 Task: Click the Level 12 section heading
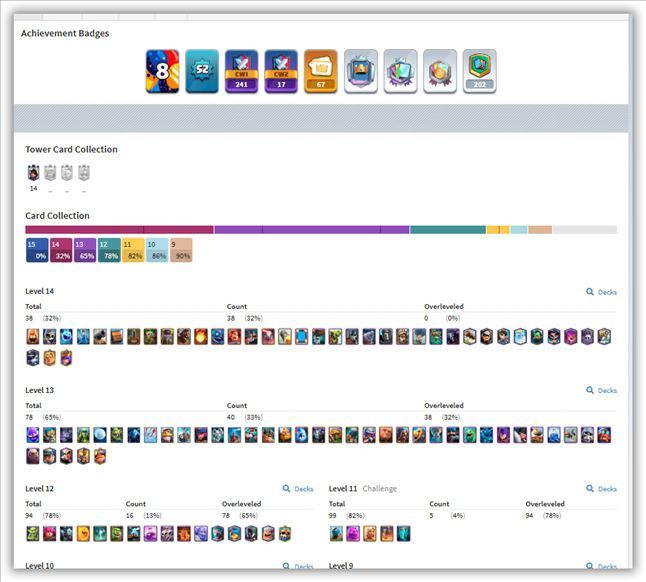pyautogui.click(x=40, y=489)
